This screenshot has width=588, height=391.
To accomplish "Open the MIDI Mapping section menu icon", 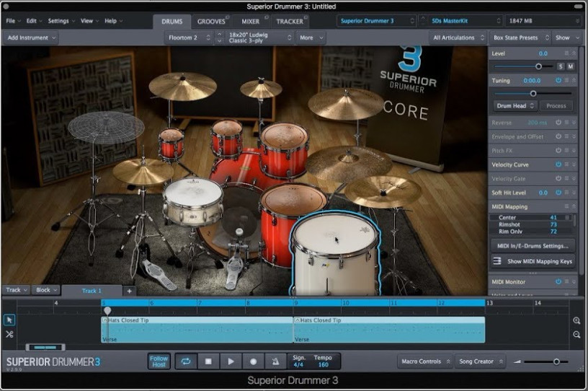I will tap(566, 206).
